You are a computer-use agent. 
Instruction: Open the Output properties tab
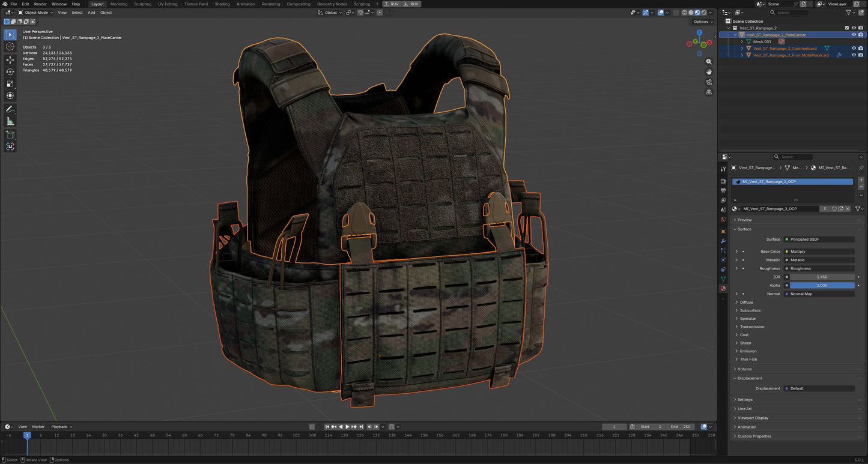(723, 191)
